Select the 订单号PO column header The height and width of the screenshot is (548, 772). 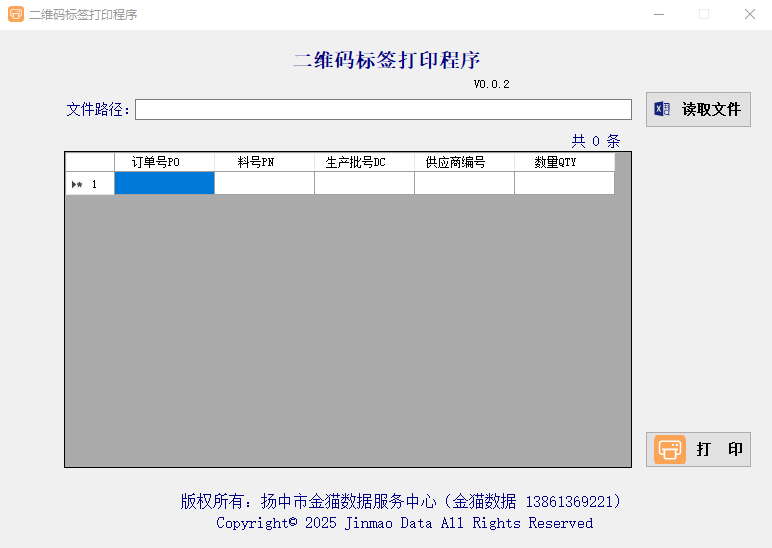pos(164,162)
